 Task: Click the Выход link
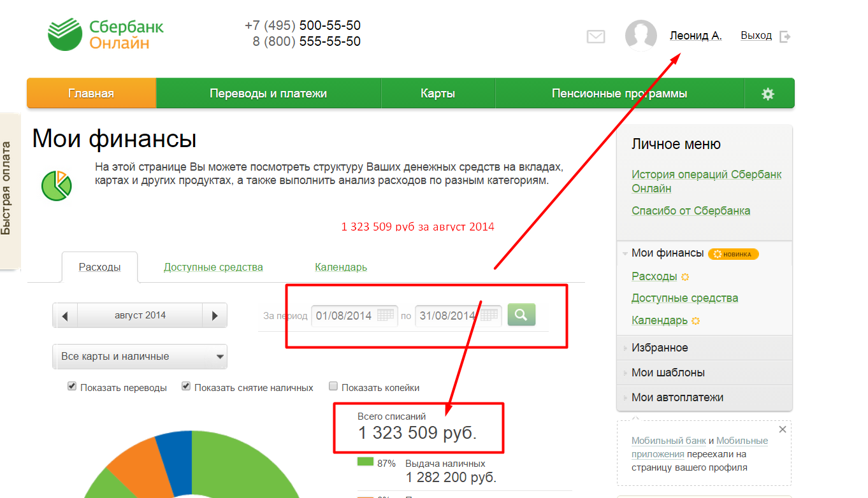[756, 36]
